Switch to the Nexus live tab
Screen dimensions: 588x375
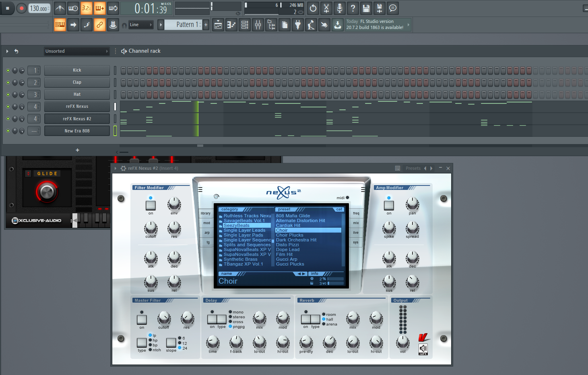tap(356, 233)
